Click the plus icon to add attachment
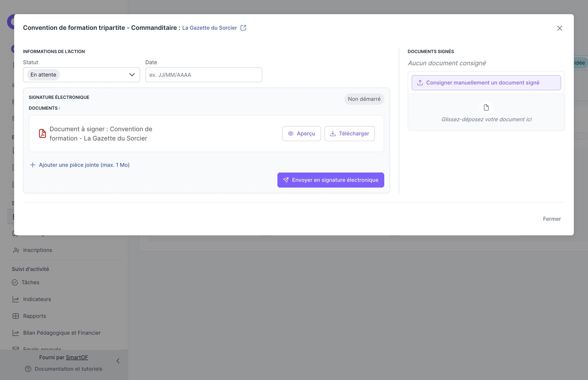The image size is (588, 380). point(33,165)
